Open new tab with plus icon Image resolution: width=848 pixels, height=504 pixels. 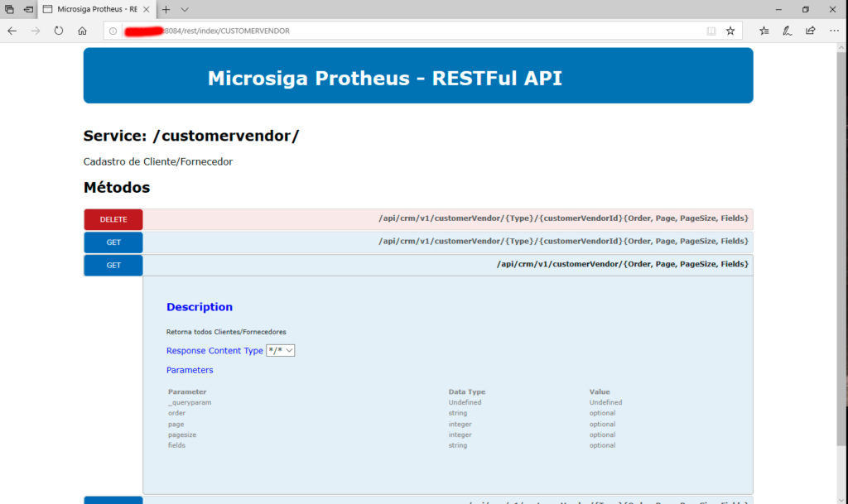pyautogui.click(x=166, y=9)
